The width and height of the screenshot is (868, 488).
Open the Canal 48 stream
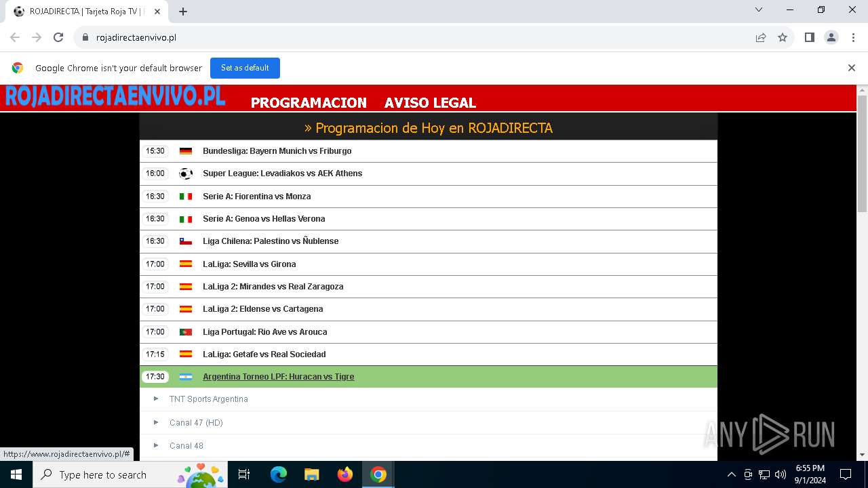pos(186,446)
